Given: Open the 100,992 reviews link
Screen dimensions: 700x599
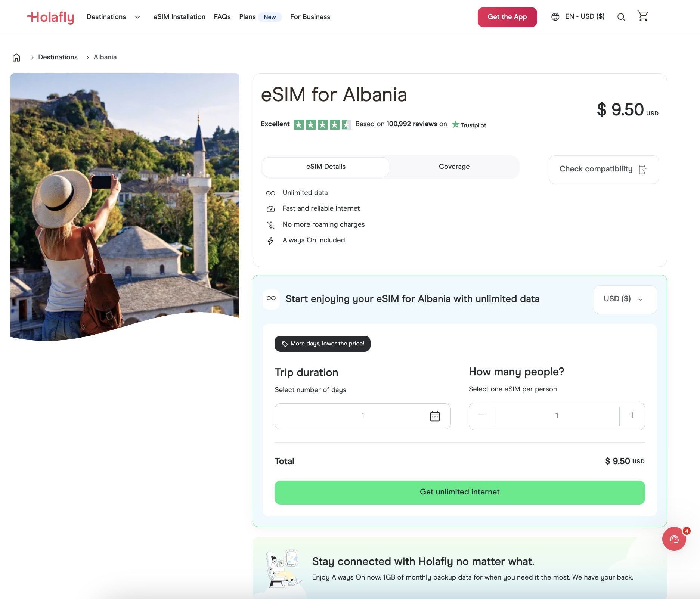Looking at the screenshot, I should pyautogui.click(x=412, y=124).
